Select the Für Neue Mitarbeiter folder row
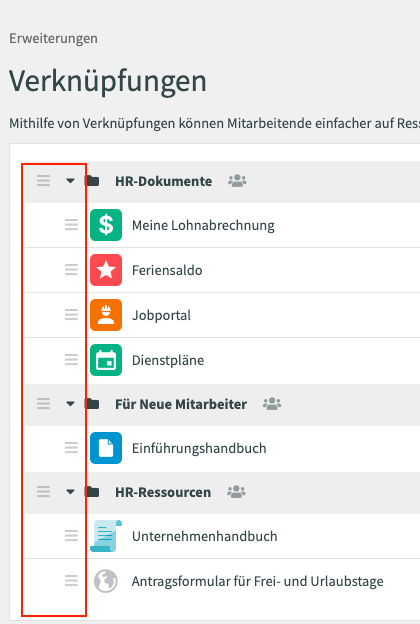 [222, 404]
